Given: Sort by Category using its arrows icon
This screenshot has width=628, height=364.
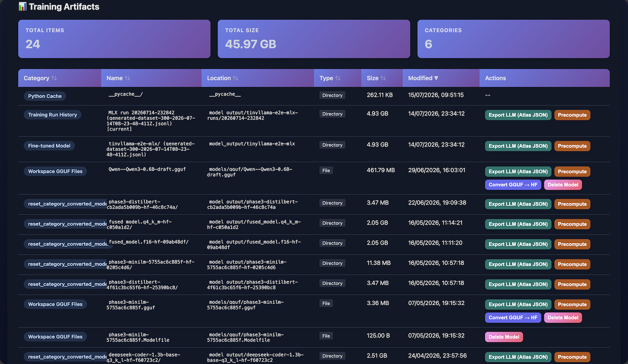Looking at the screenshot, I should [54, 78].
